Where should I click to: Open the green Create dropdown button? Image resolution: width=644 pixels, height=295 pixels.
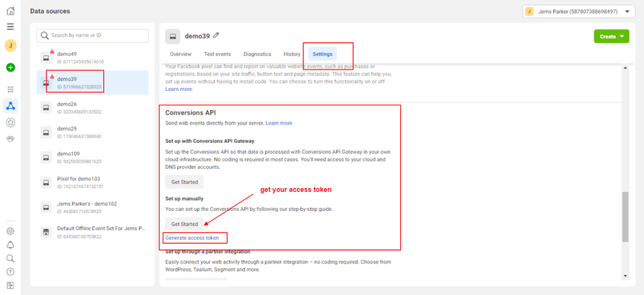coord(611,37)
